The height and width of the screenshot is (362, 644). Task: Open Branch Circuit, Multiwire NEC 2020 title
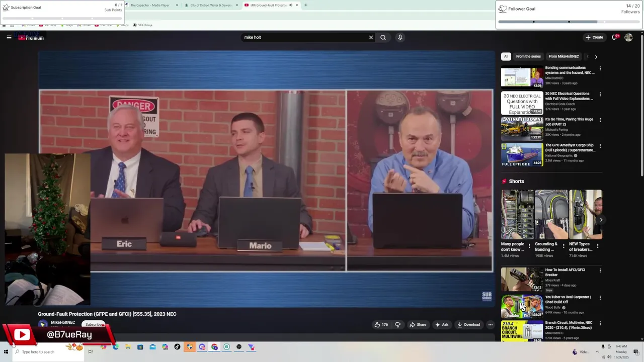pos(569,325)
